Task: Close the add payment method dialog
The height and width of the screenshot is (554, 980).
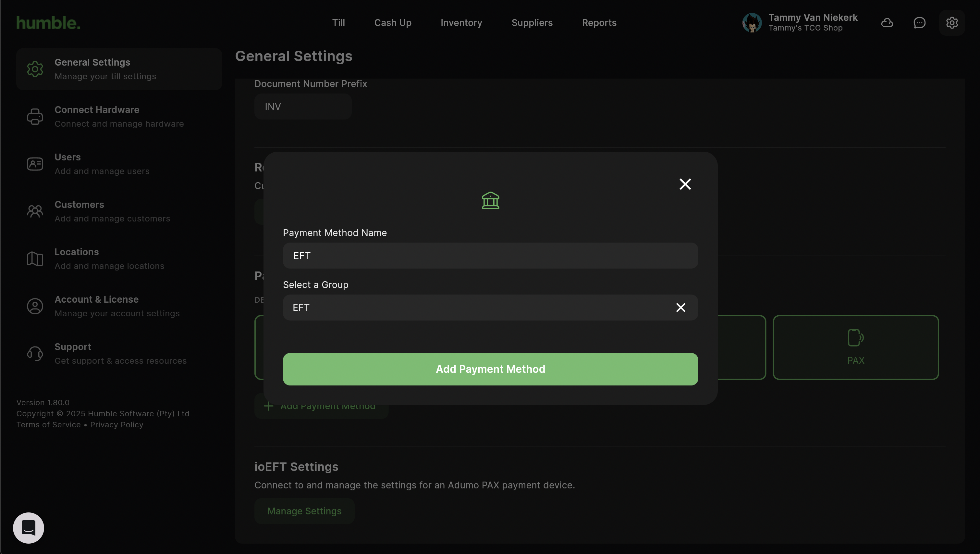Action: pos(685,184)
